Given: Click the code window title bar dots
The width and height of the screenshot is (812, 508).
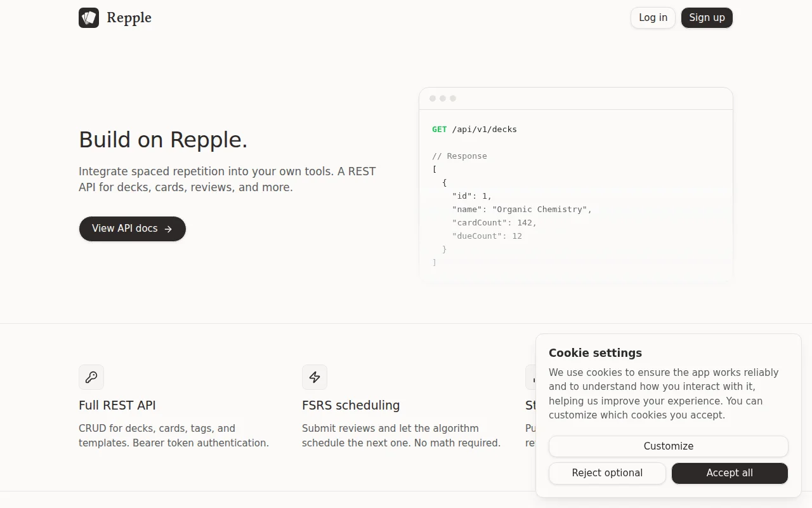Looking at the screenshot, I should (x=443, y=98).
